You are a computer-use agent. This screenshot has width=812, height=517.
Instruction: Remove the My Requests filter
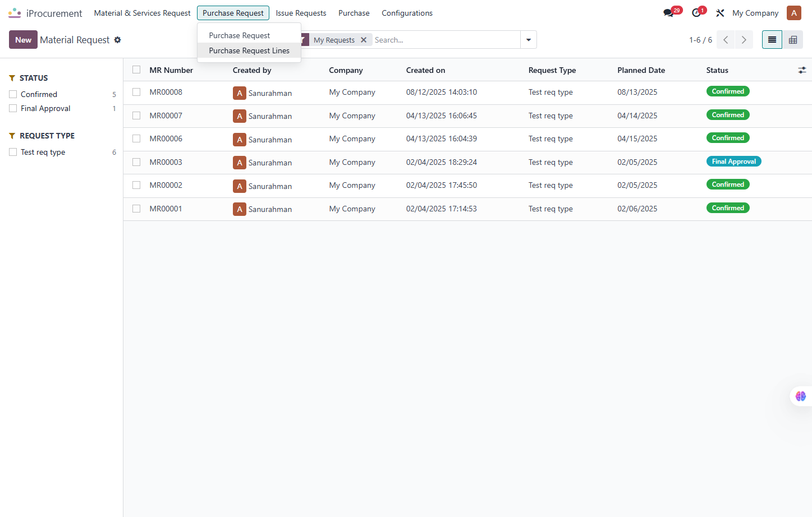[x=364, y=40]
